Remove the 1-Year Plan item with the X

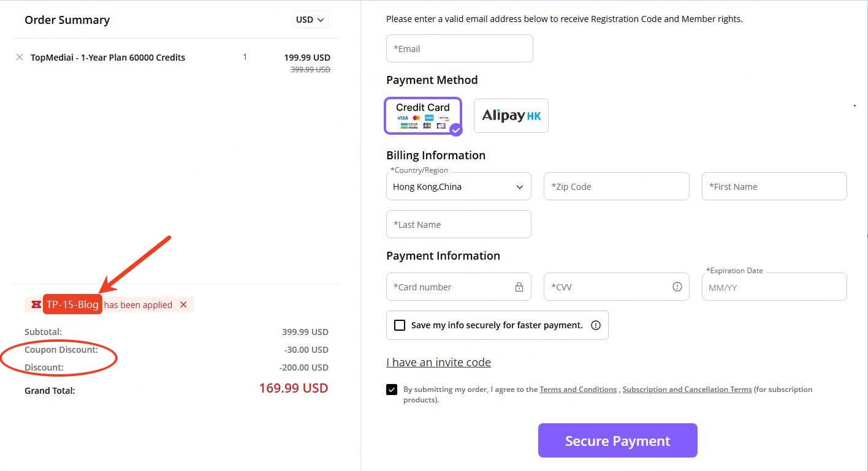point(19,57)
